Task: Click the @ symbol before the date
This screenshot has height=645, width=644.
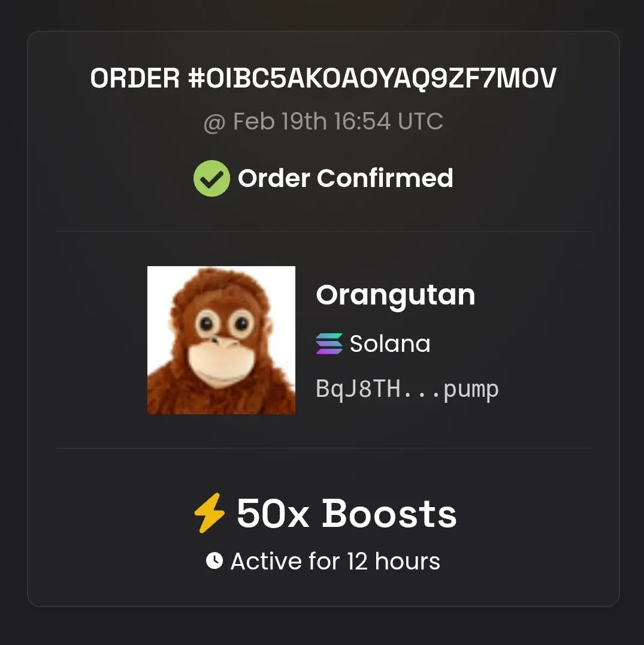Action: 214,122
